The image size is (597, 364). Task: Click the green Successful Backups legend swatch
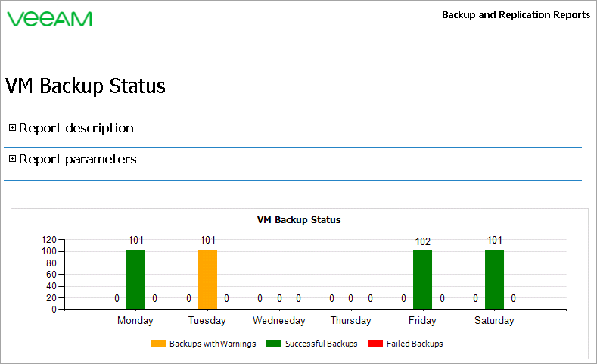(274, 344)
